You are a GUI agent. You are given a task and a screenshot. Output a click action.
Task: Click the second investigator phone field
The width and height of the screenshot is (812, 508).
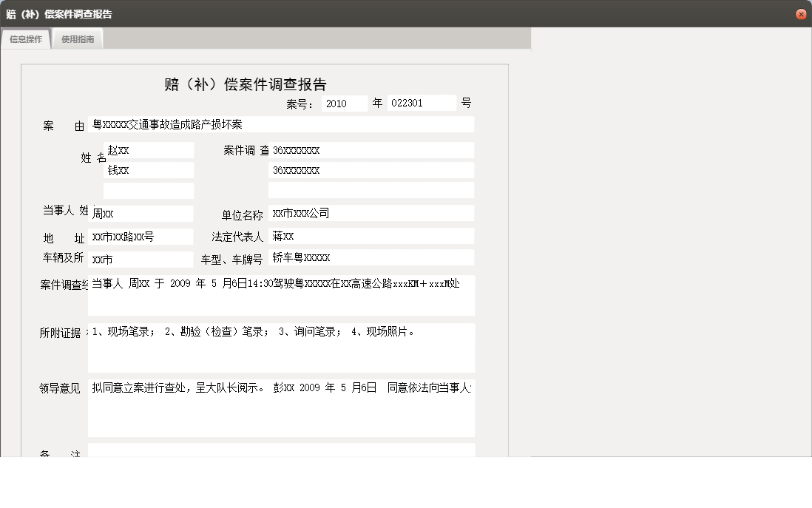[370, 170]
